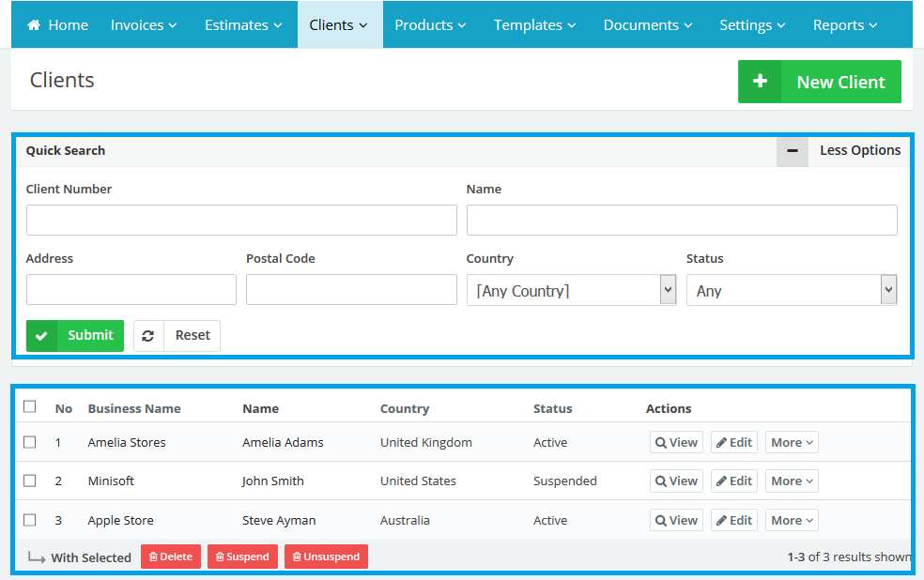Edit the Minisoft client record
The width and height of the screenshot is (924, 580).
tap(733, 481)
